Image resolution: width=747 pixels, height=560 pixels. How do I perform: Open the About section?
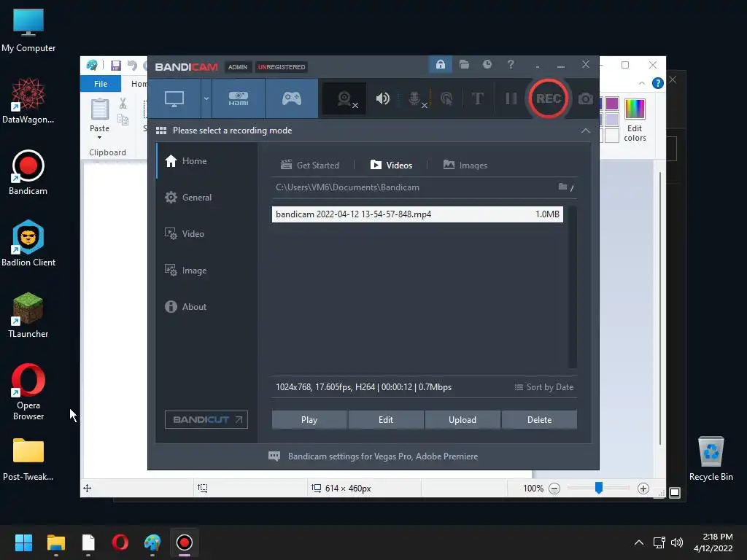tap(206, 307)
